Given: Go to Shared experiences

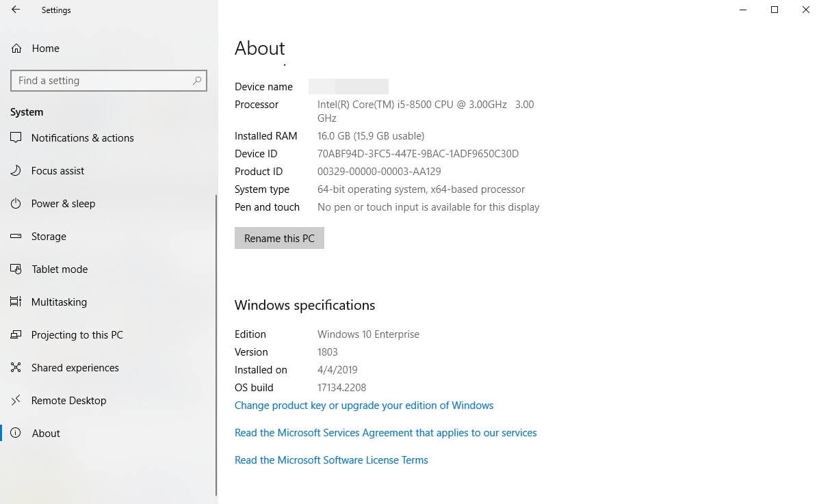Looking at the screenshot, I should [x=75, y=368].
